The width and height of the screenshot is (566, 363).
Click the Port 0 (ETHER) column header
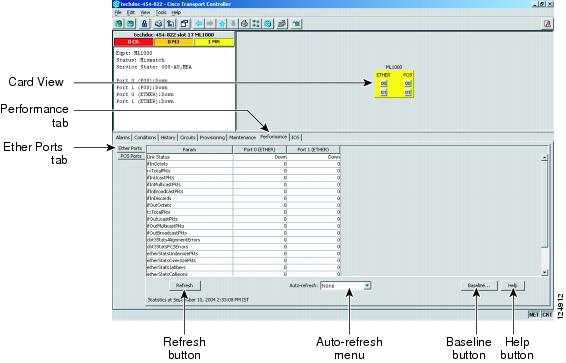260,149
